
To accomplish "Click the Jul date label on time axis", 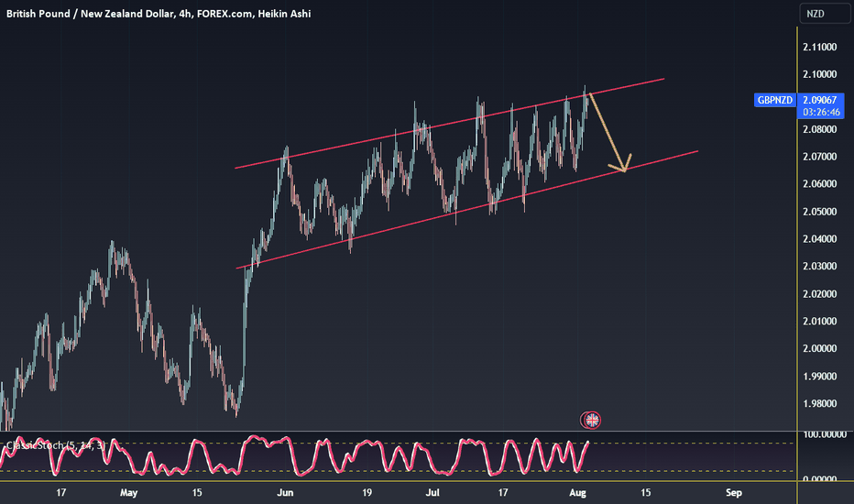I will click(x=432, y=493).
